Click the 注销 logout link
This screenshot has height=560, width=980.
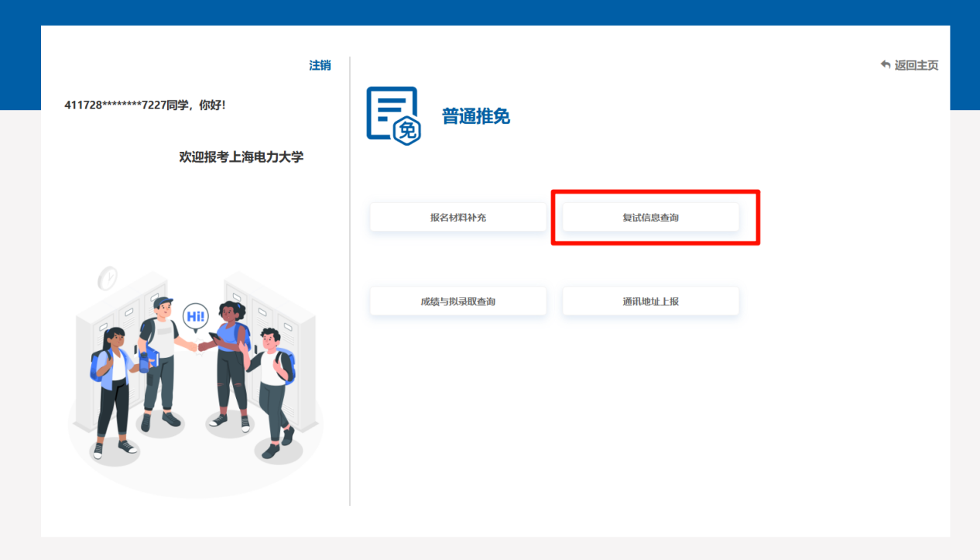(x=320, y=66)
